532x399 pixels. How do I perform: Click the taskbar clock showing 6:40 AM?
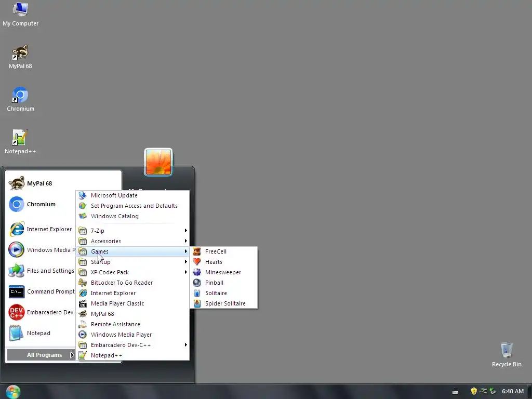coord(513,392)
